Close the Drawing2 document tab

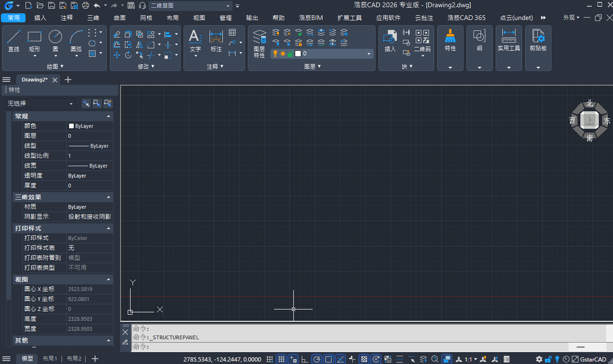click(x=55, y=80)
